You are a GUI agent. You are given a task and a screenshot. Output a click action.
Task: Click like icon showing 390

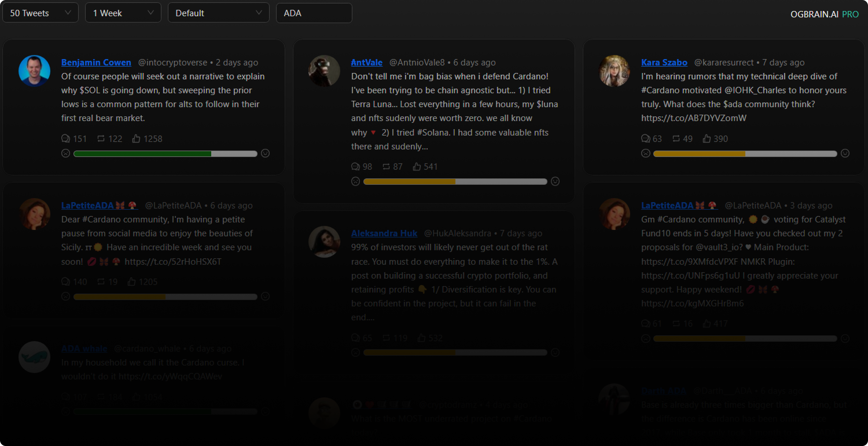707,139
